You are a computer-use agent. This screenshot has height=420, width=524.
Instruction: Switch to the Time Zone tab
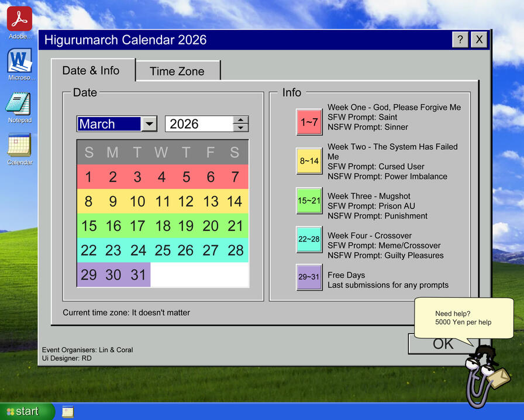tap(177, 71)
